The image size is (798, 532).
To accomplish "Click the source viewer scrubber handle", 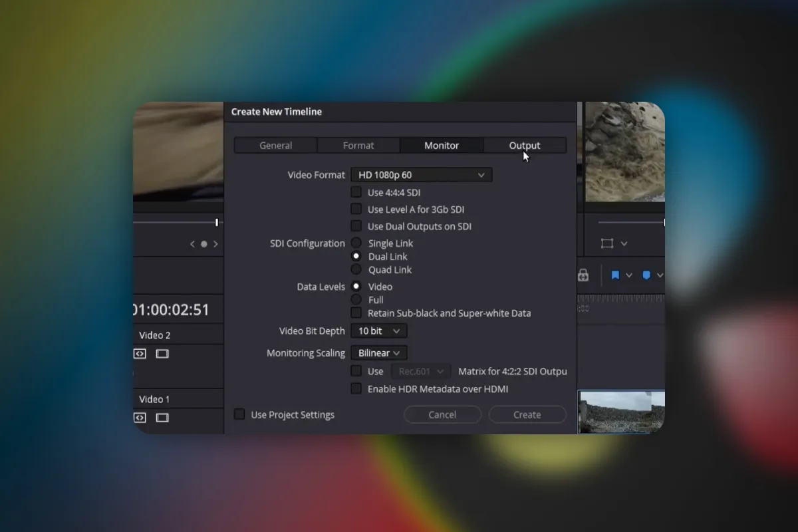I will (217, 222).
